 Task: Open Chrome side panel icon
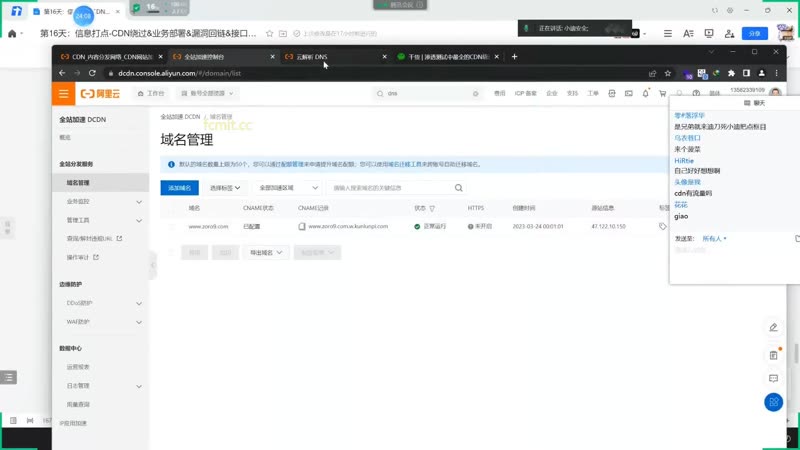point(746,73)
